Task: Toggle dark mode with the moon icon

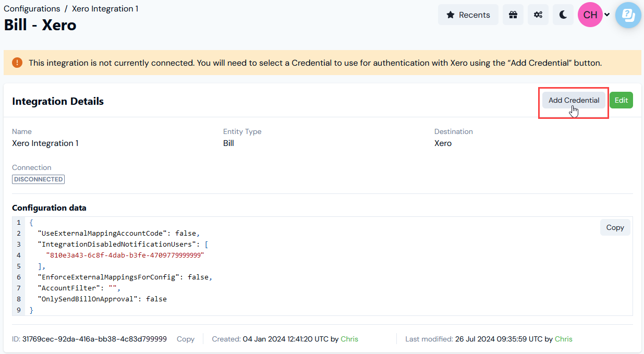Action: [563, 15]
